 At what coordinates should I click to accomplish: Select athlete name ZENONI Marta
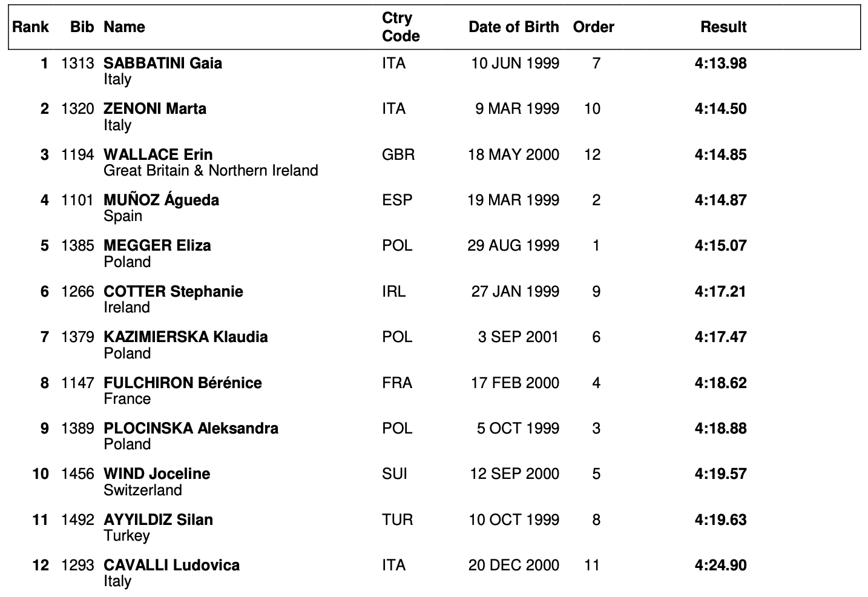coord(155,109)
